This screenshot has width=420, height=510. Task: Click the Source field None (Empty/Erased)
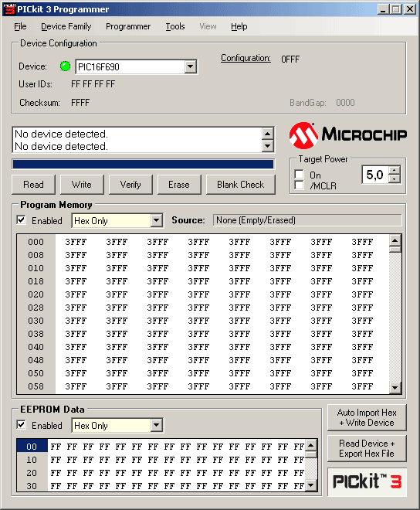click(307, 220)
